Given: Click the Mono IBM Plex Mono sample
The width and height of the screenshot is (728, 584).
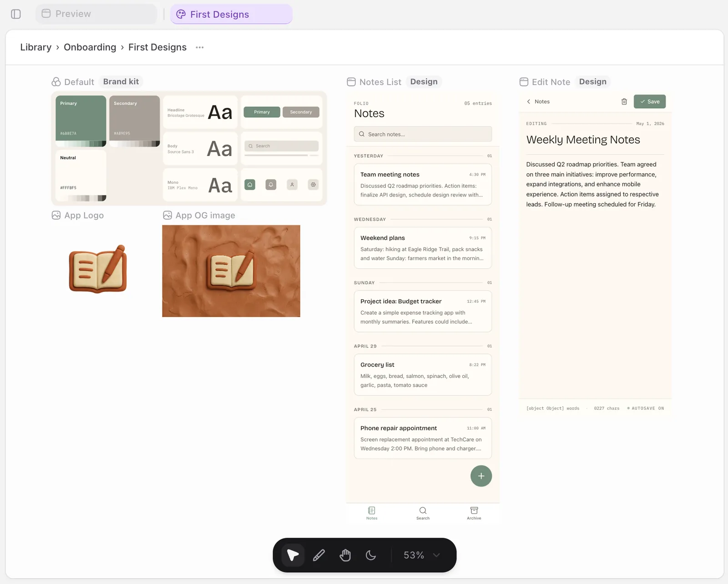Looking at the screenshot, I should pyautogui.click(x=200, y=185).
